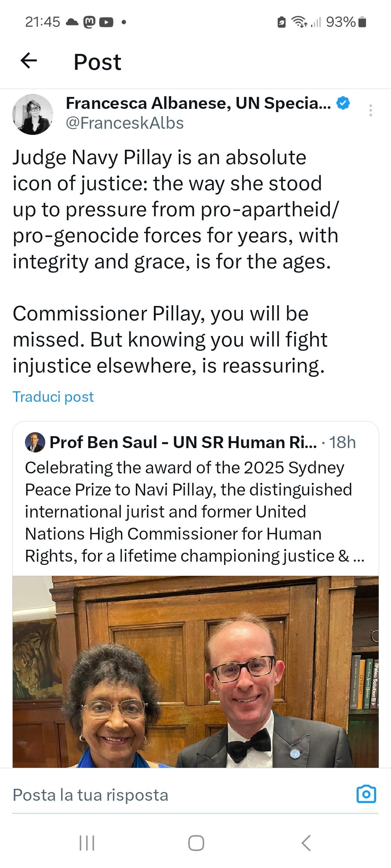The image size is (391, 868).
Task: Tap the blue verified badge
Action: (x=343, y=103)
